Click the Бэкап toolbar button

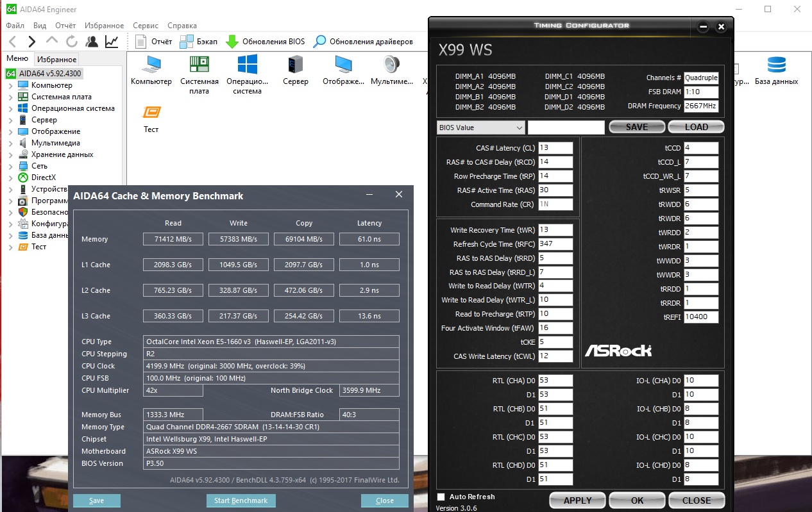coord(199,42)
